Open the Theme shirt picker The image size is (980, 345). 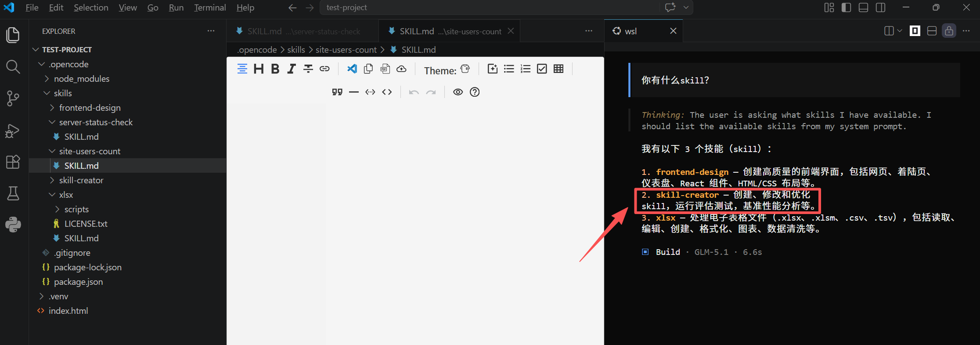465,69
